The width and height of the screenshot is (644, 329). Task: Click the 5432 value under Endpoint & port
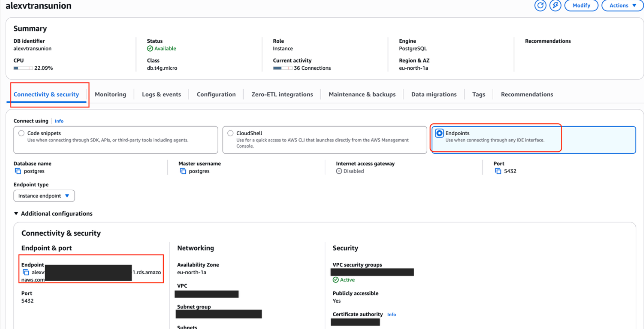pyautogui.click(x=27, y=301)
